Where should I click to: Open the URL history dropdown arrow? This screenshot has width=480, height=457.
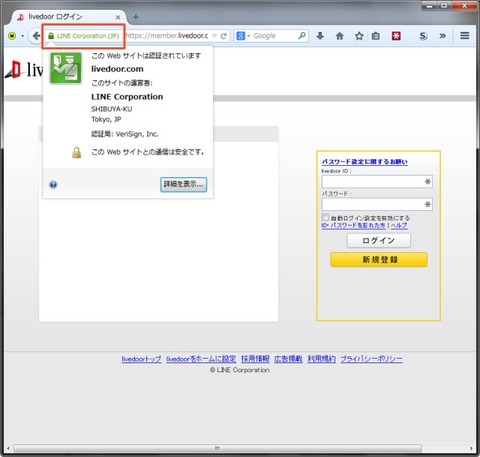214,36
